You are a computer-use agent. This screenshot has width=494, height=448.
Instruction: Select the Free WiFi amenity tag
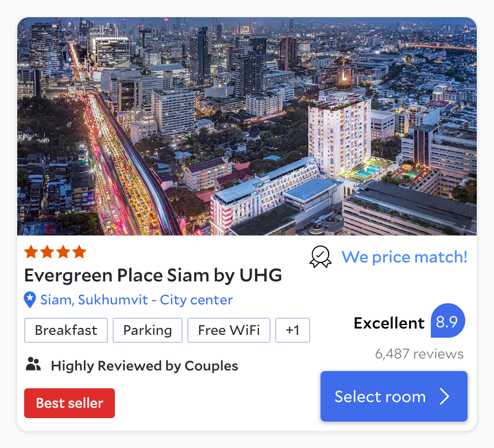click(x=229, y=330)
